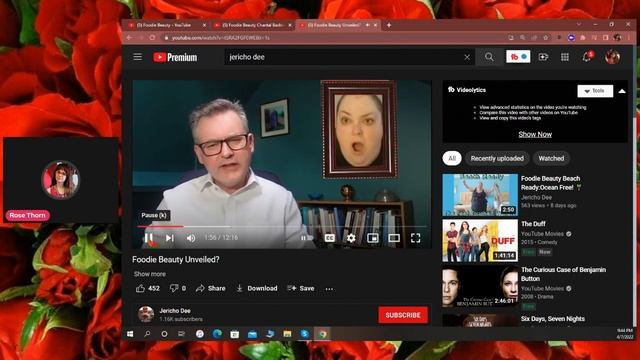
Task: Download the video
Action: [257, 288]
